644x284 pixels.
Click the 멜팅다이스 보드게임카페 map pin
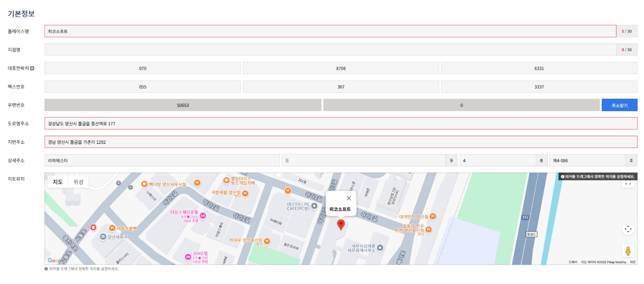pos(226,180)
